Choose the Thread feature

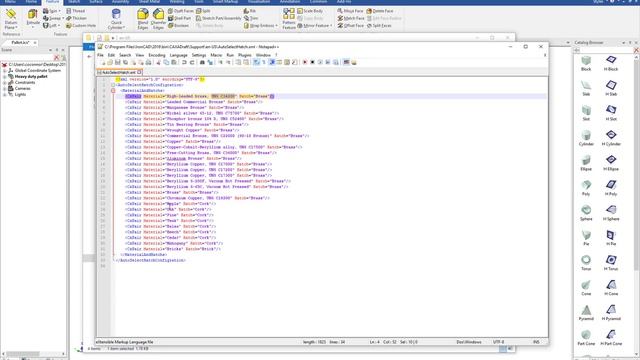click(x=76, y=11)
